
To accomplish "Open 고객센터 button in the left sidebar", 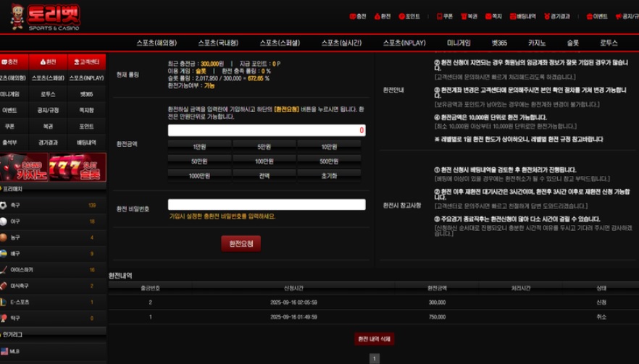I will [87, 62].
